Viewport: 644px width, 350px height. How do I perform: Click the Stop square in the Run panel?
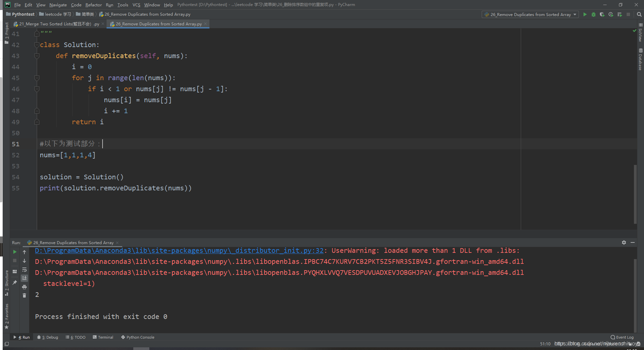point(15,260)
